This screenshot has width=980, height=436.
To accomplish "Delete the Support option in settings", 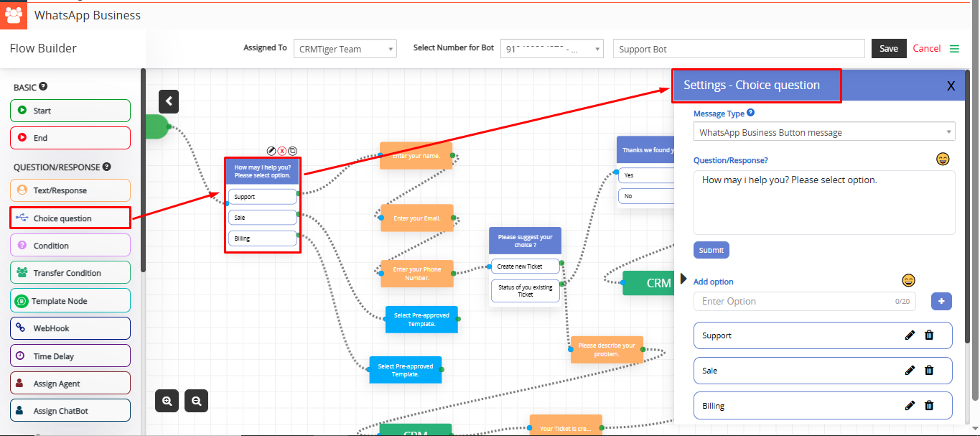I will 929,335.
